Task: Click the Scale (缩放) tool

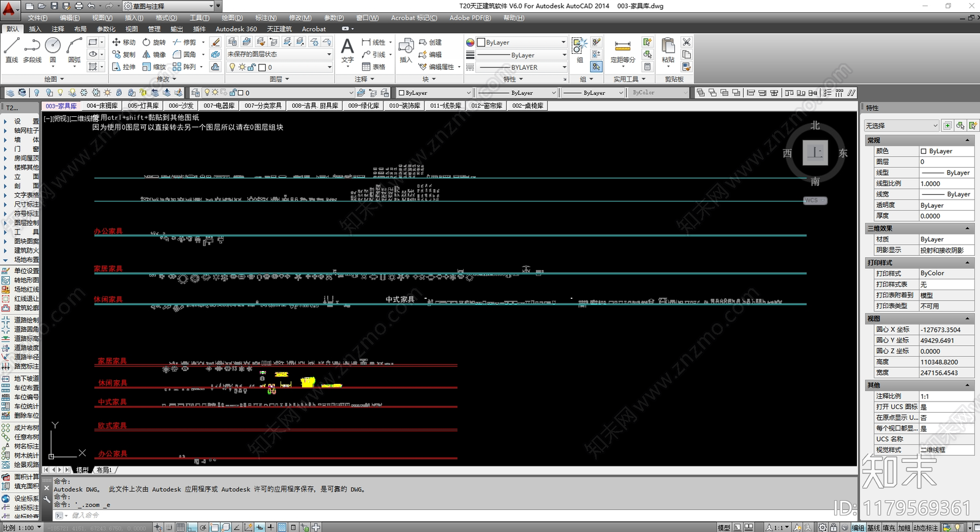Action: [154, 67]
